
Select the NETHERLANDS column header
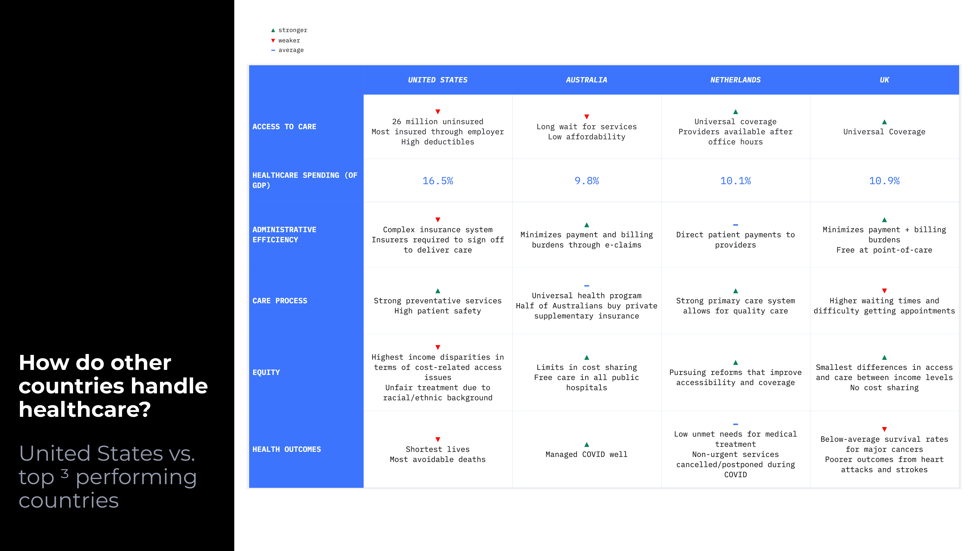(735, 80)
